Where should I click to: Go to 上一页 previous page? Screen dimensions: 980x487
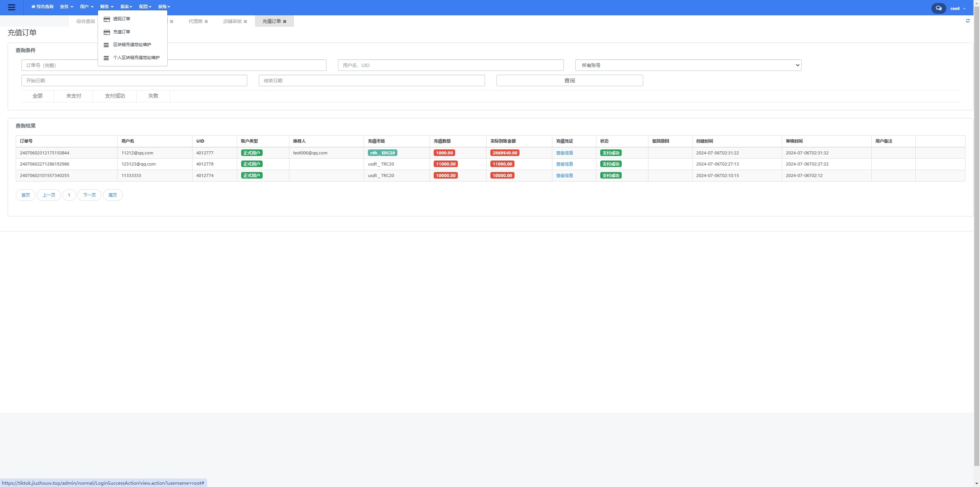coord(49,195)
